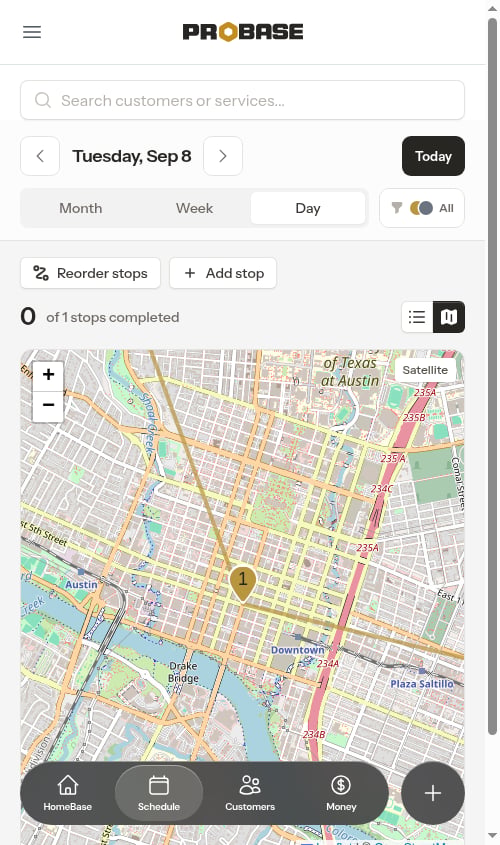The image size is (500, 845).
Task: Click the ProBase logo
Action: 243,32
